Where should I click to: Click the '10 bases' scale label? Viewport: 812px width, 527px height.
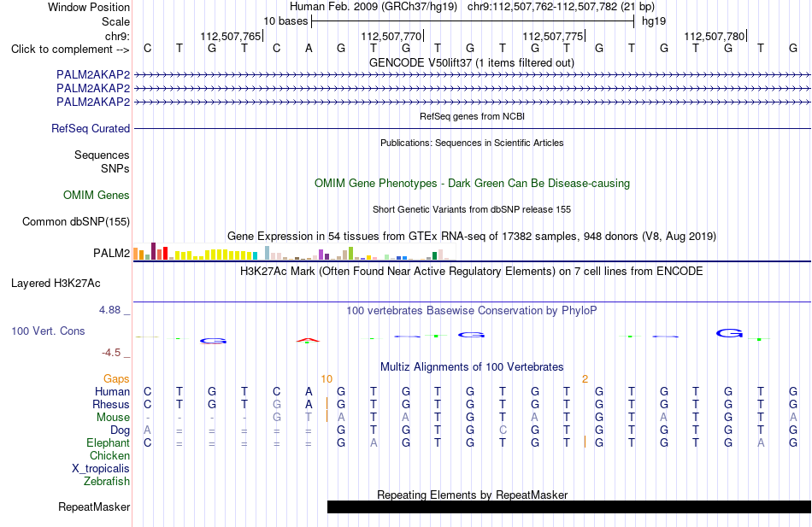coord(285,21)
